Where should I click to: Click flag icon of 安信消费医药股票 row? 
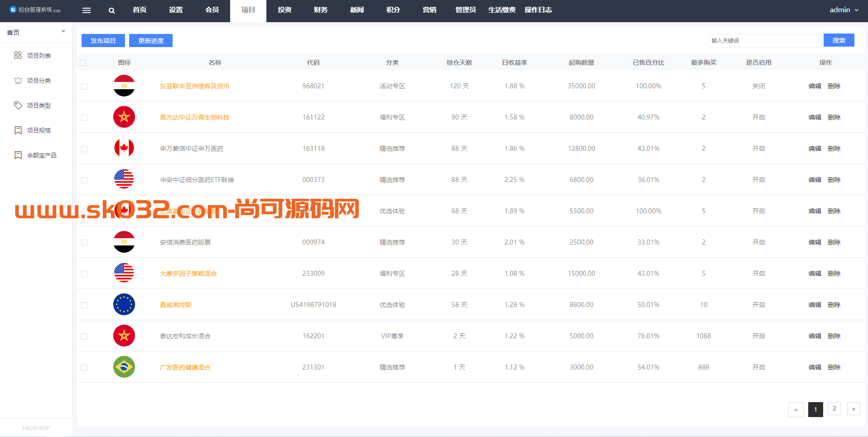pyautogui.click(x=124, y=242)
